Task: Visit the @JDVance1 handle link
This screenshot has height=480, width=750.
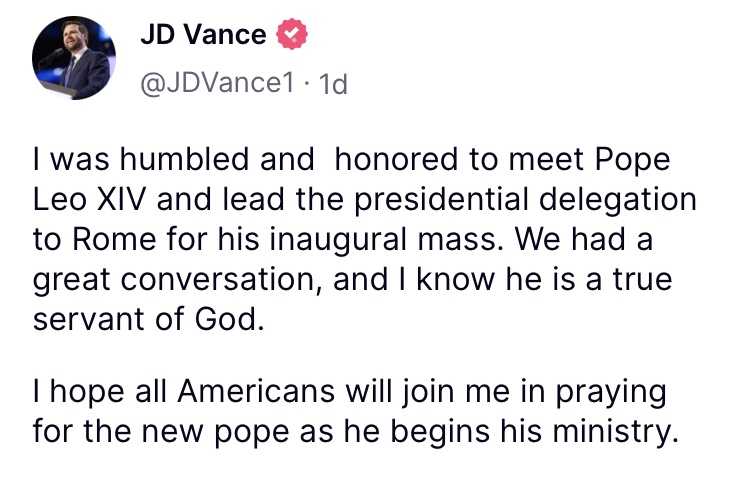Action: [x=217, y=83]
